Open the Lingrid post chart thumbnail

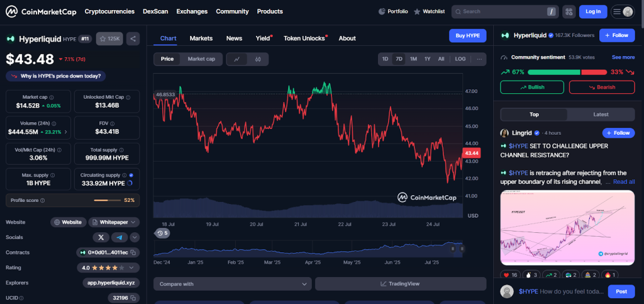567,228
